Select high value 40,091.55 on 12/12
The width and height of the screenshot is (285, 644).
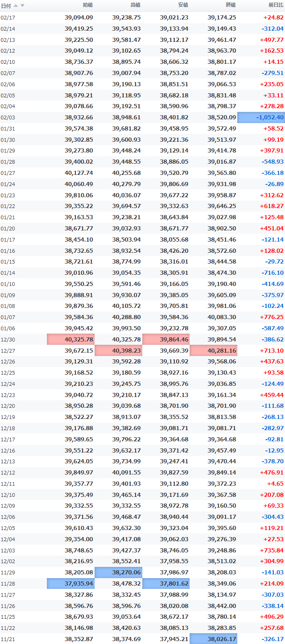coord(126,472)
